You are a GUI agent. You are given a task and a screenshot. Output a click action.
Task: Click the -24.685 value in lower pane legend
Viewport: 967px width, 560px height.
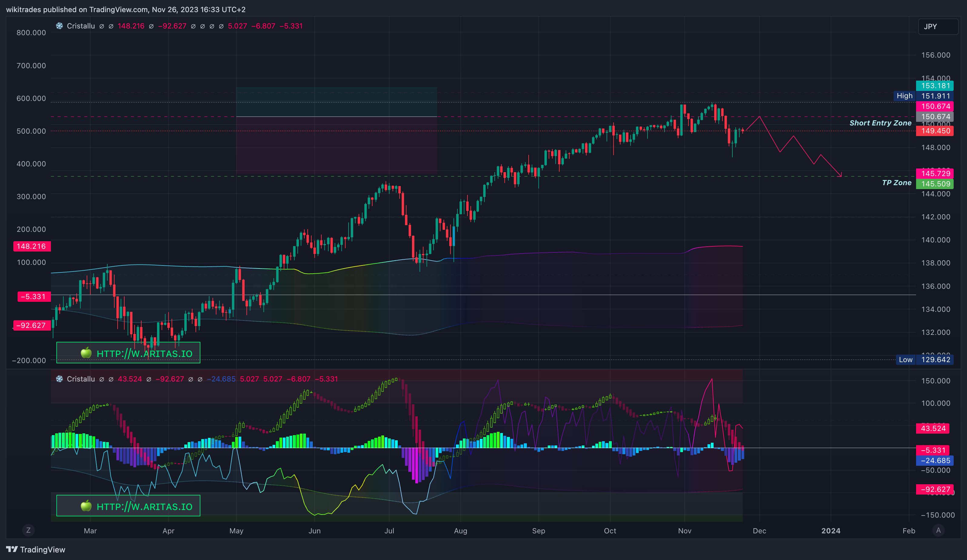221,379
